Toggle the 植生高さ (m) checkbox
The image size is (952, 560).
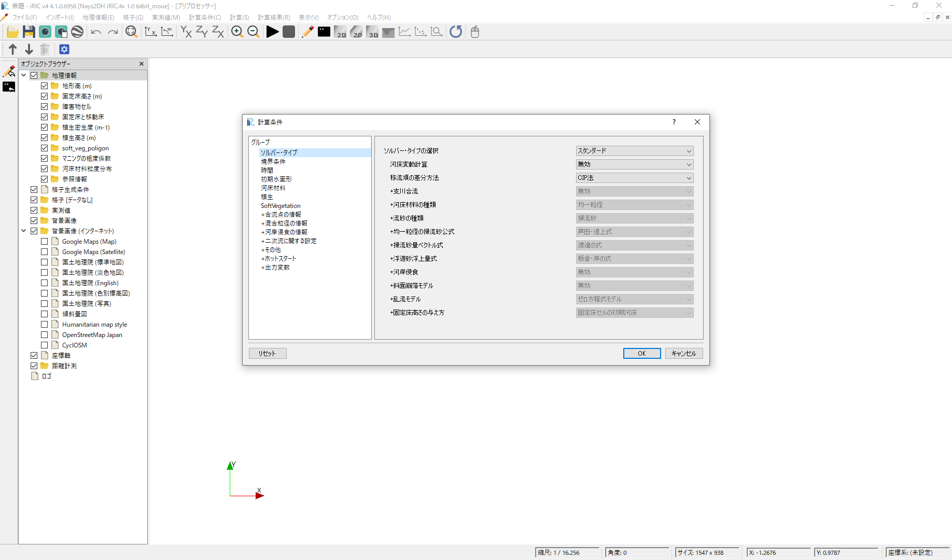(45, 138)
